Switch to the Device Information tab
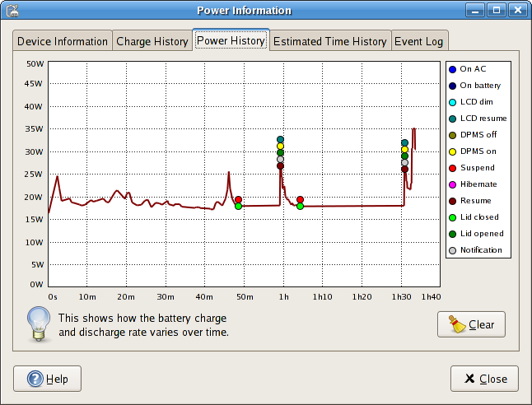The image size is (532, 405). [63, 41]
